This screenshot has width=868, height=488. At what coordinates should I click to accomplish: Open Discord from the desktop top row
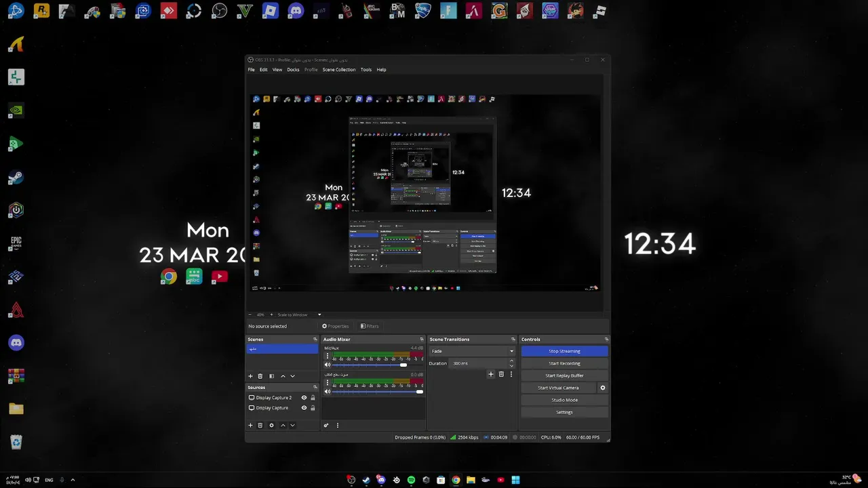[x=296, y=11]
